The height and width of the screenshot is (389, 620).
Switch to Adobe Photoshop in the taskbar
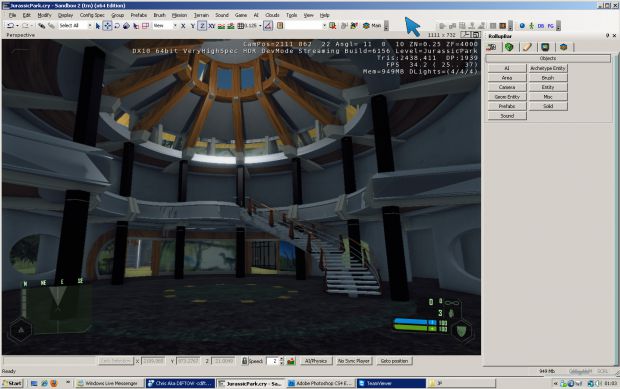tap(320, 383)
